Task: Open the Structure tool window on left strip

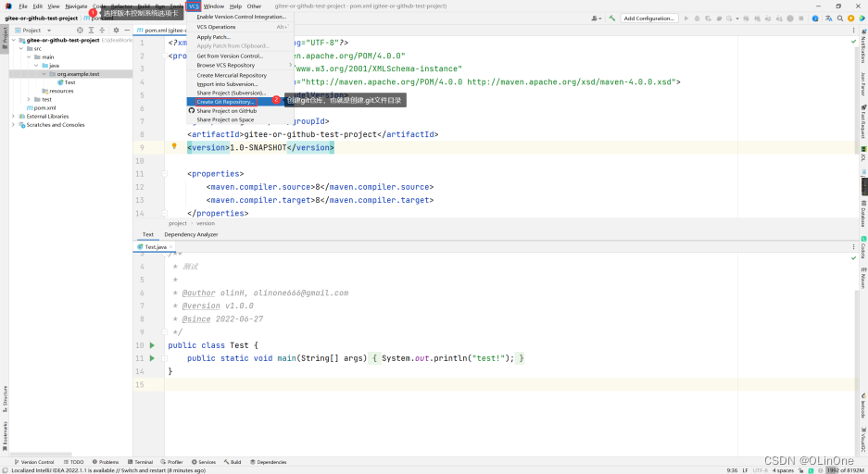Action: click(x=5, y=399)
